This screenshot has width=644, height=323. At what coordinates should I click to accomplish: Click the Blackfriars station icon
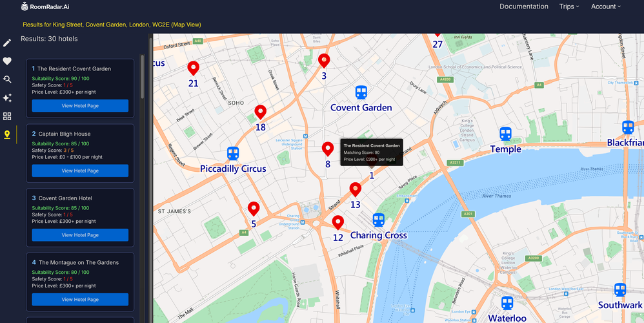(628, 127)
